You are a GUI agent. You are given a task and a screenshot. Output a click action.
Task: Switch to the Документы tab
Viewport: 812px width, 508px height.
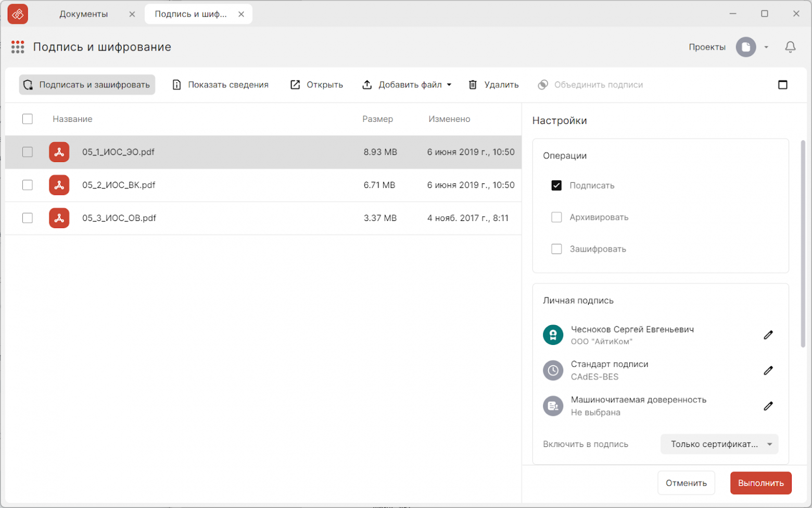83,14
